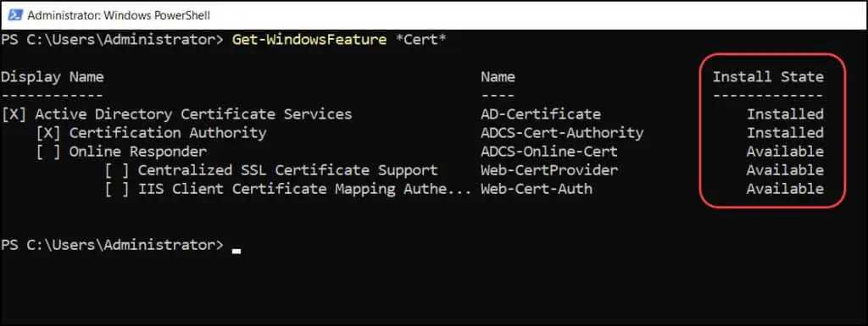Click the 'Web-Cert-Auth' name value

pyautogui.click(x=537, y=189)
